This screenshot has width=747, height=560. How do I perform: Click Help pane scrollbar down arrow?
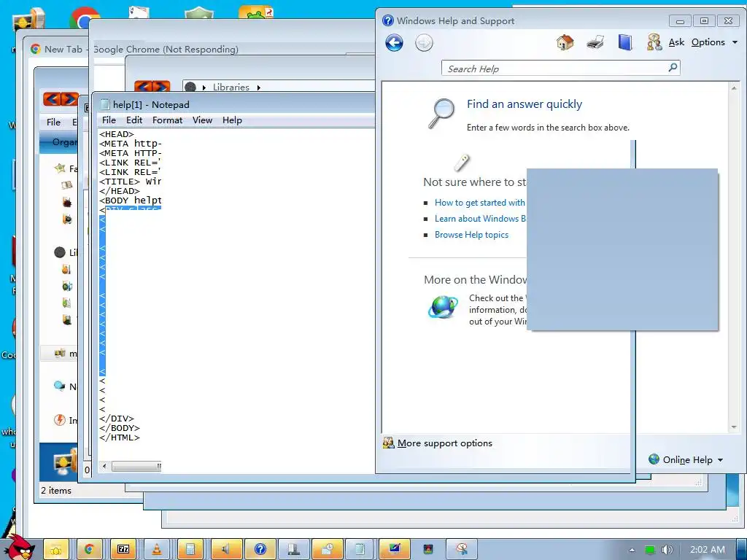(x=734, y=427)
